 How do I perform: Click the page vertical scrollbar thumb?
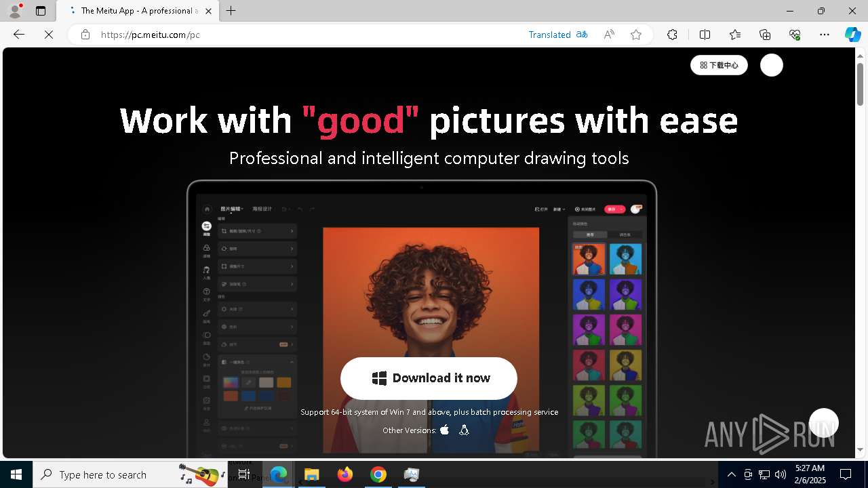860,83
